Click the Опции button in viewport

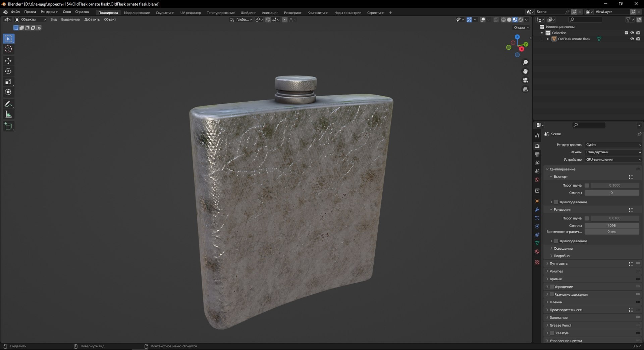click(x=521, y=28)
